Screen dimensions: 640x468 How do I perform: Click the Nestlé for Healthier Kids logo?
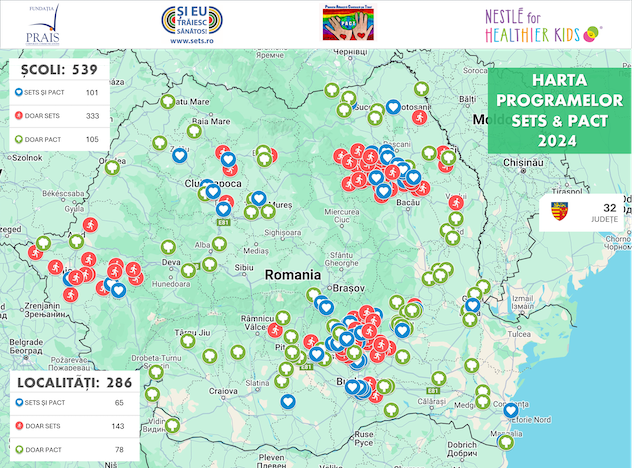543,27
